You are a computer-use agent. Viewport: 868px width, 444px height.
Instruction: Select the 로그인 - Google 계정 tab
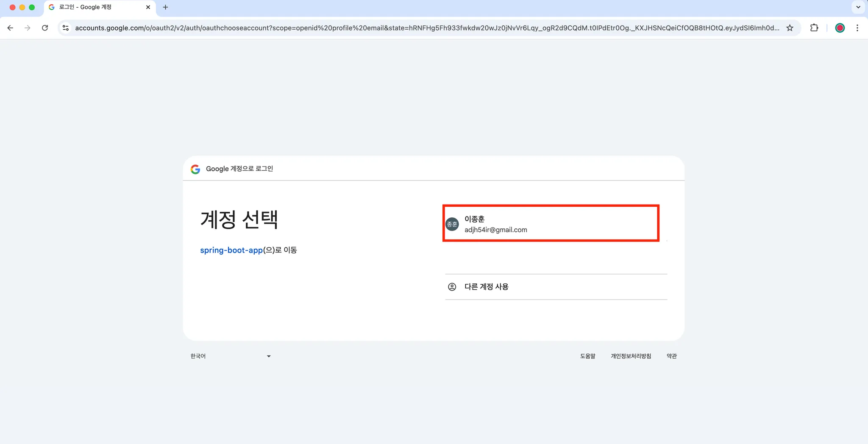coord(100,7)
